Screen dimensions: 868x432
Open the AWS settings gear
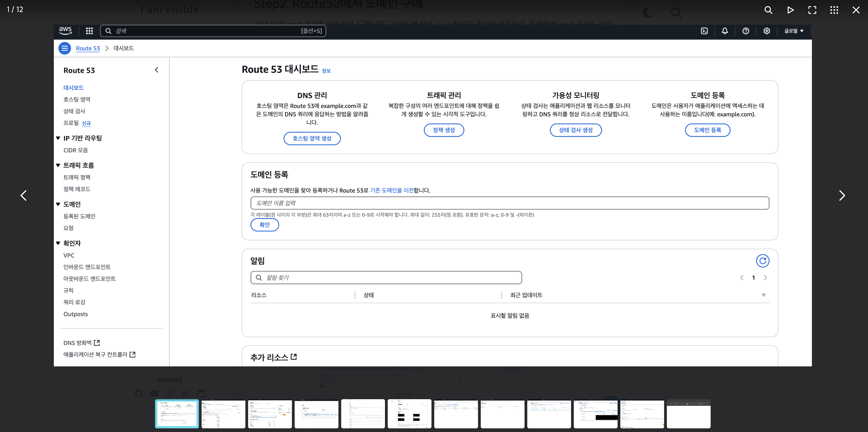click(x=767, y=31)
